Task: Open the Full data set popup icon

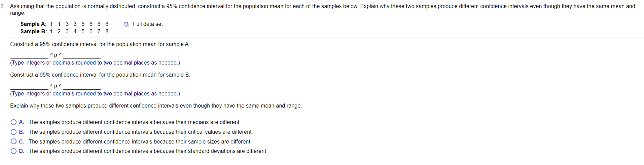Action: [x=126, y=24]
